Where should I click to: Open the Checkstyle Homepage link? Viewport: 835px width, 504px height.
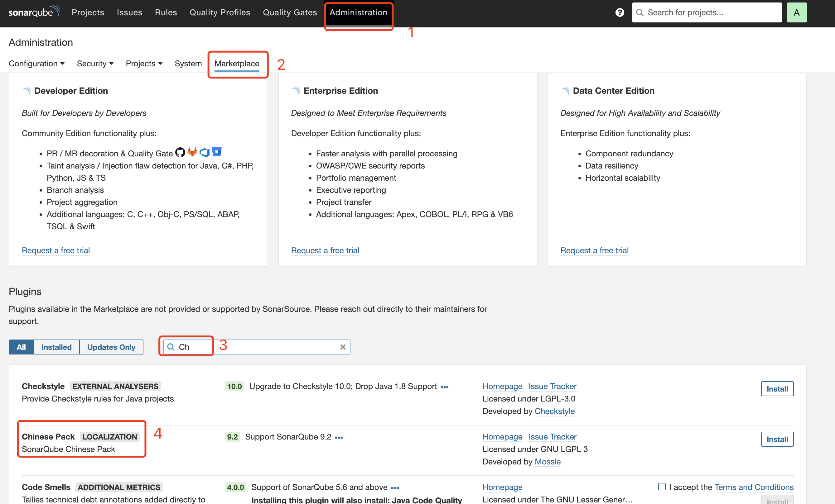click(x=502, y=386)
